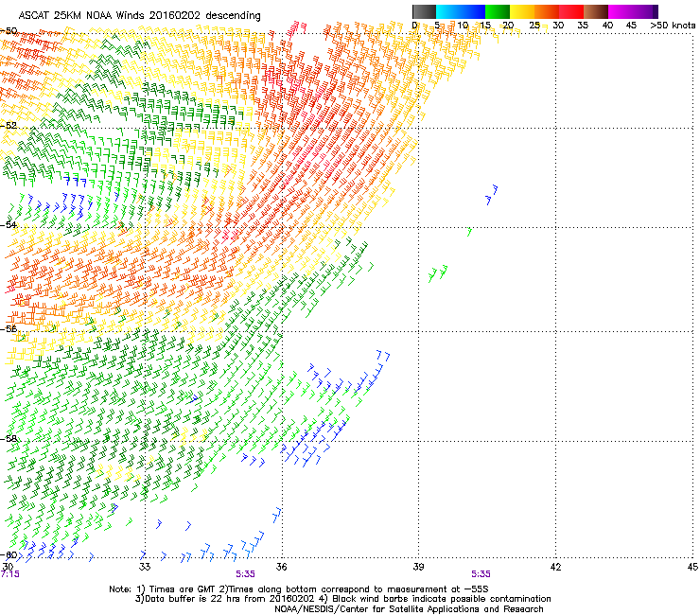Click the '>50 knots' legend label
Image resolution: width=700 pixels, height=615 pixels.
tap(673, 26)
